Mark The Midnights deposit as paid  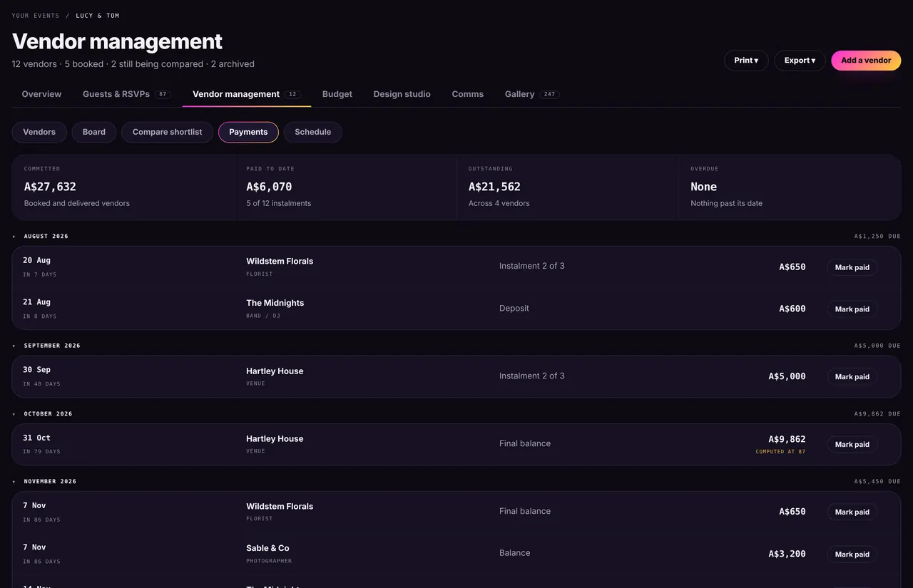point(852,309)
